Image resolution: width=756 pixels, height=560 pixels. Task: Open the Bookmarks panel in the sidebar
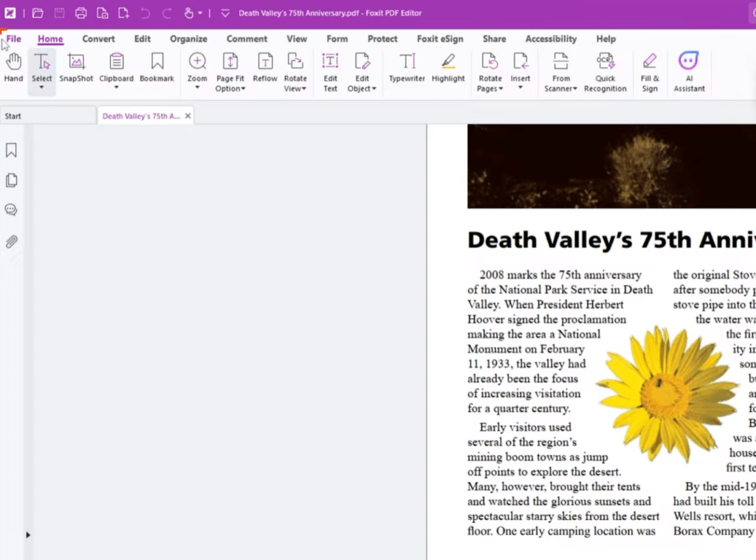coord(10,150)
